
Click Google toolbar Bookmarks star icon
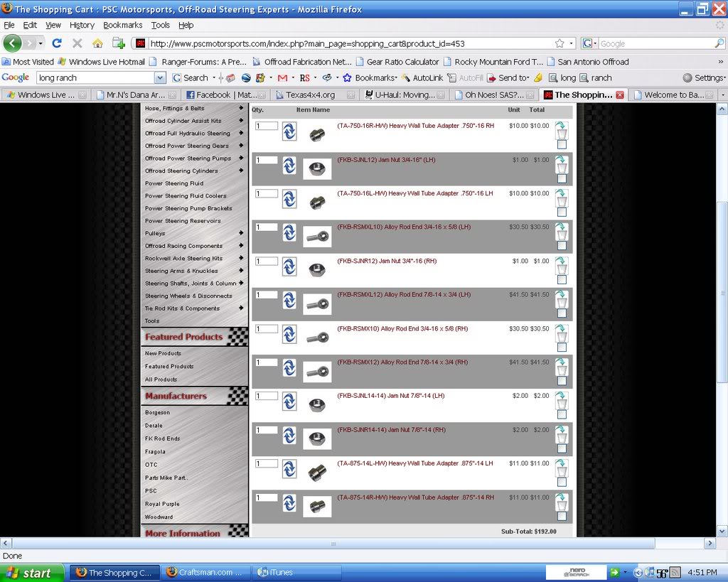347,78
